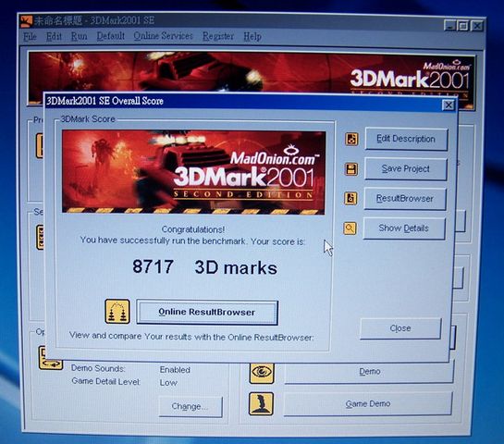Click the Demo button in main window

click(x=369, y=372)
